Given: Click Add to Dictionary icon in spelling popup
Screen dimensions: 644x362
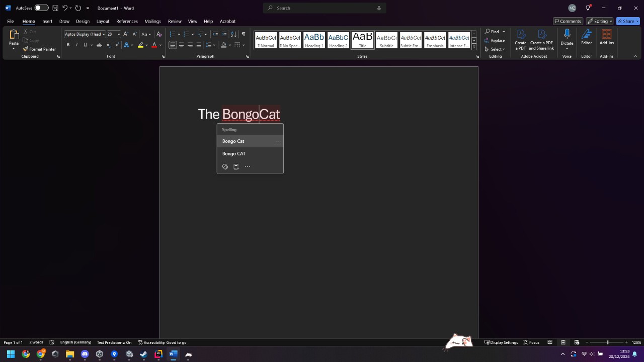Looking at the screenshot, I should click(x=236, y=166).
